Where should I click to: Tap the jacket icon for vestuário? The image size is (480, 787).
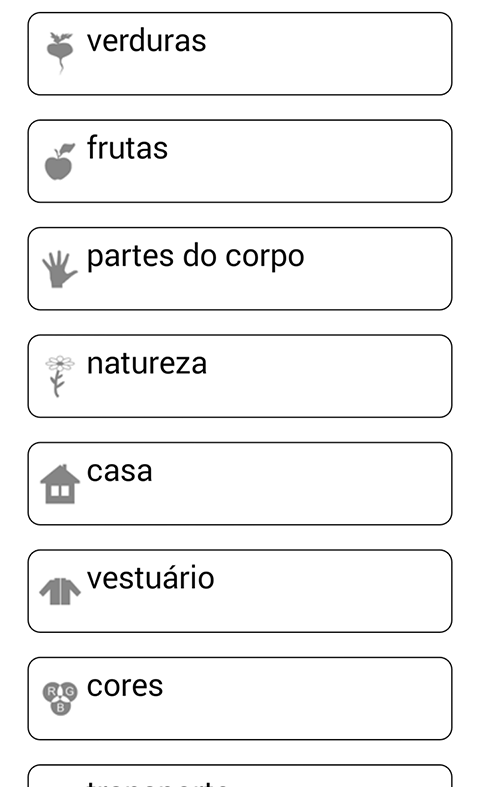tap(60, 591)
